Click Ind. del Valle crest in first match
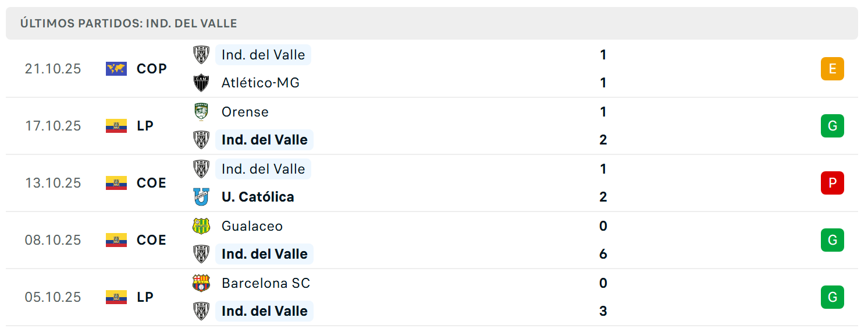This screenshot has width=868, height=335. [x=201, y=55]
